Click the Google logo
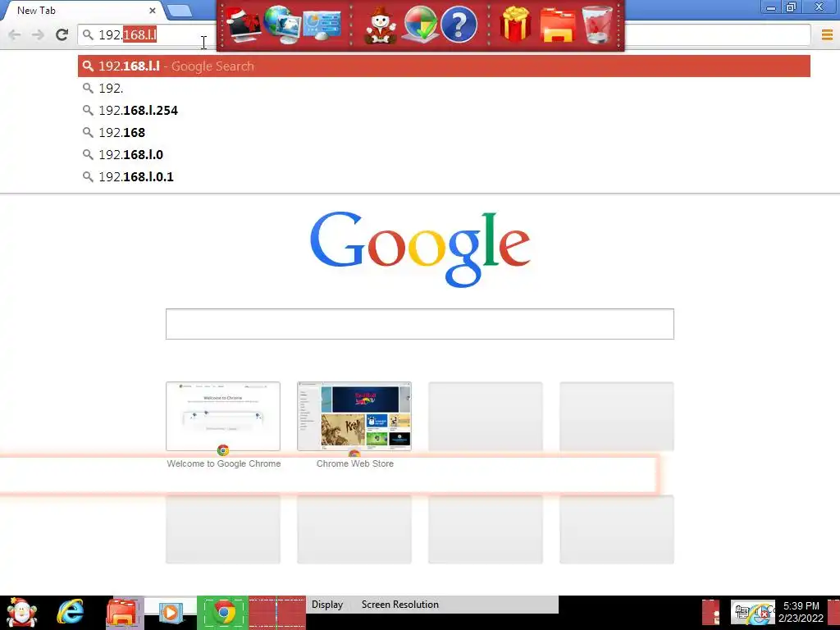 [420, 249]
